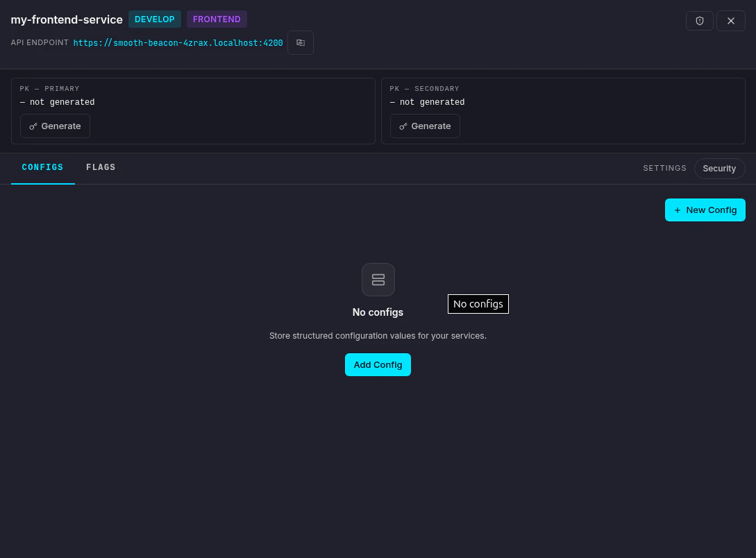Open the API endpoint link
This screenshot has height=558, width=756.
(x=178, y=43)
